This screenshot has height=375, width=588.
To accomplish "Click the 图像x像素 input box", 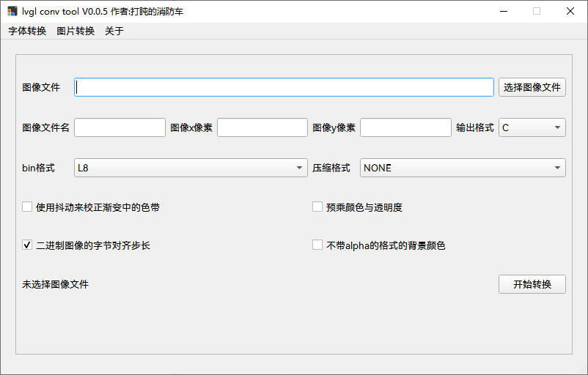I will (x=262, y=127).
